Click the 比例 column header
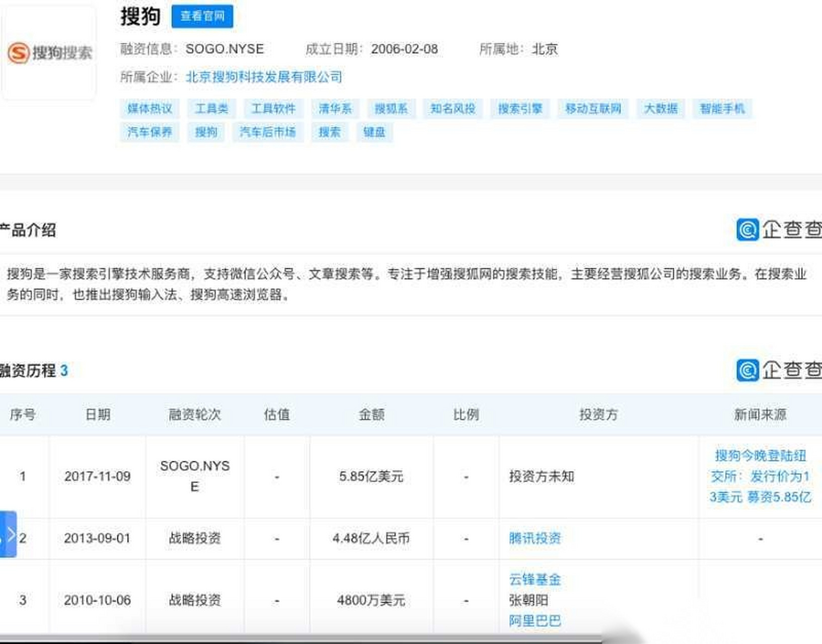The width and height of the screenshot is (822, 644). tap(466, 415)
